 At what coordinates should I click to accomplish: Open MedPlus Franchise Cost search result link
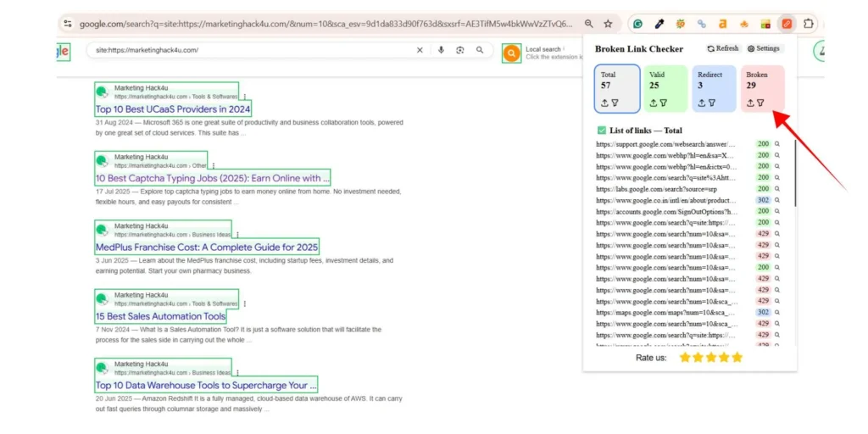point(207,248)
